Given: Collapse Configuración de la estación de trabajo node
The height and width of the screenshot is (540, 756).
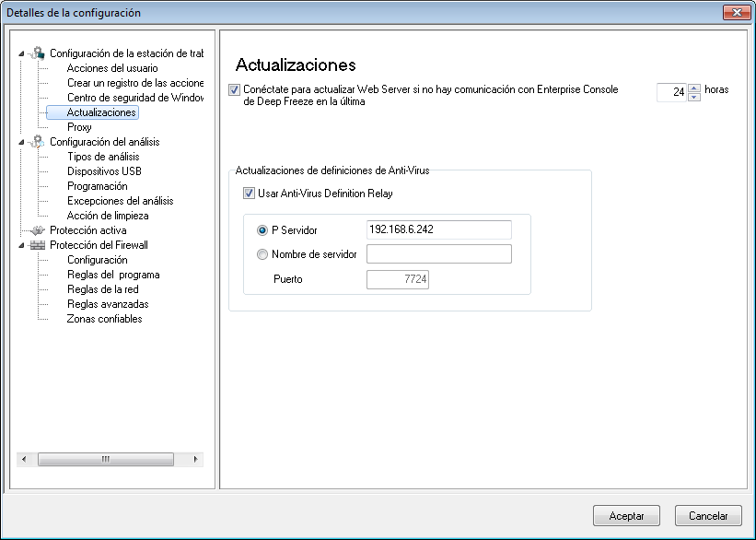Looking at the screenshot, I should pos(21,53).
